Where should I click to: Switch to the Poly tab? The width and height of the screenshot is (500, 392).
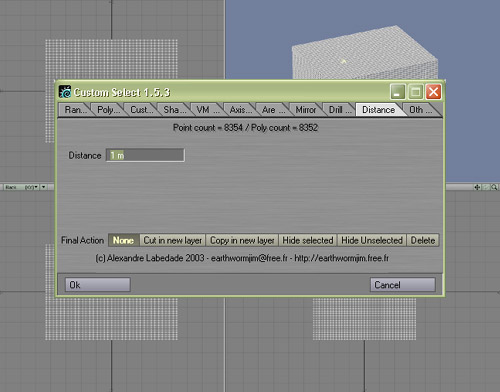coord(108,110)
